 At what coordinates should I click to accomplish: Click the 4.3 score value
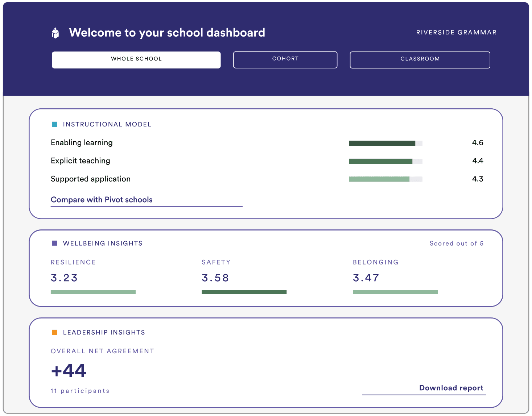[x=478, y=179]
